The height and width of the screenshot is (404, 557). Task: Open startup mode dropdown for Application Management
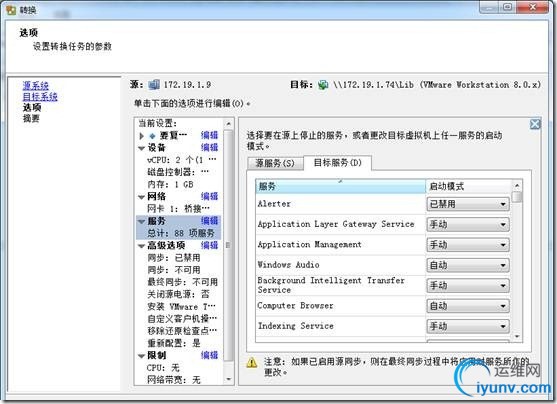[x=468, y=245]
